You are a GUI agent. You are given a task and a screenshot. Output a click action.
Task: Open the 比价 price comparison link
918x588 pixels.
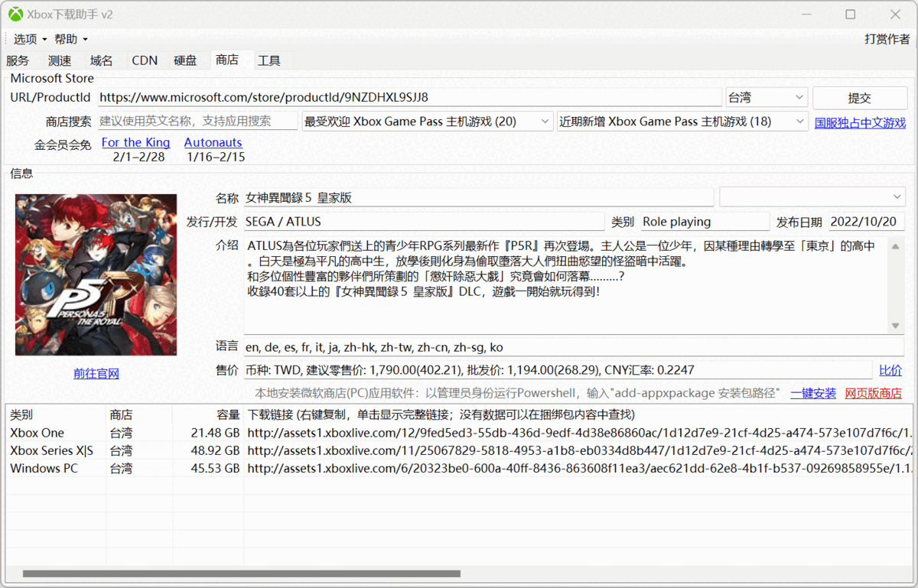890,370
